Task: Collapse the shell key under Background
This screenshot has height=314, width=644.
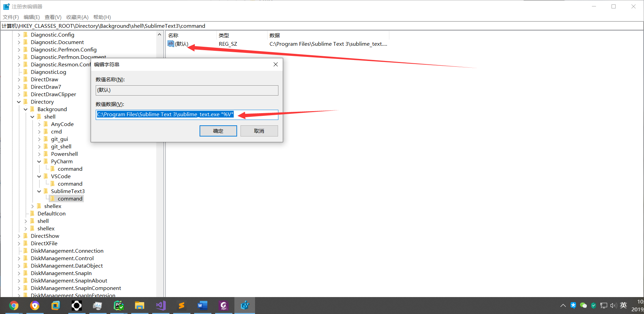Action: [x=32, y=117]
